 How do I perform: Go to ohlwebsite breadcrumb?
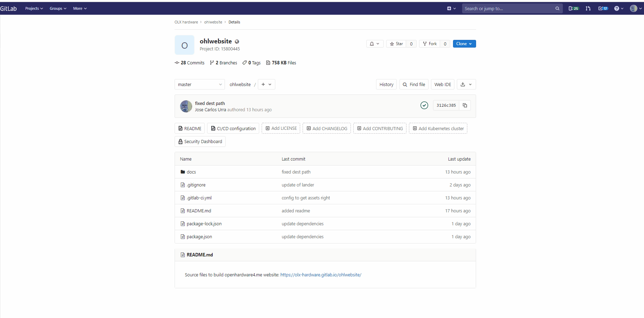coord(213,22)
